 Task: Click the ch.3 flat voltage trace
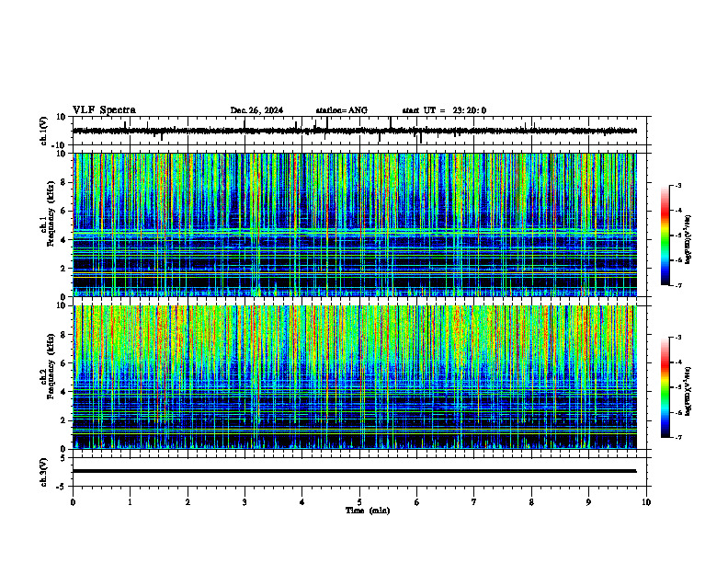pos(354,471)
